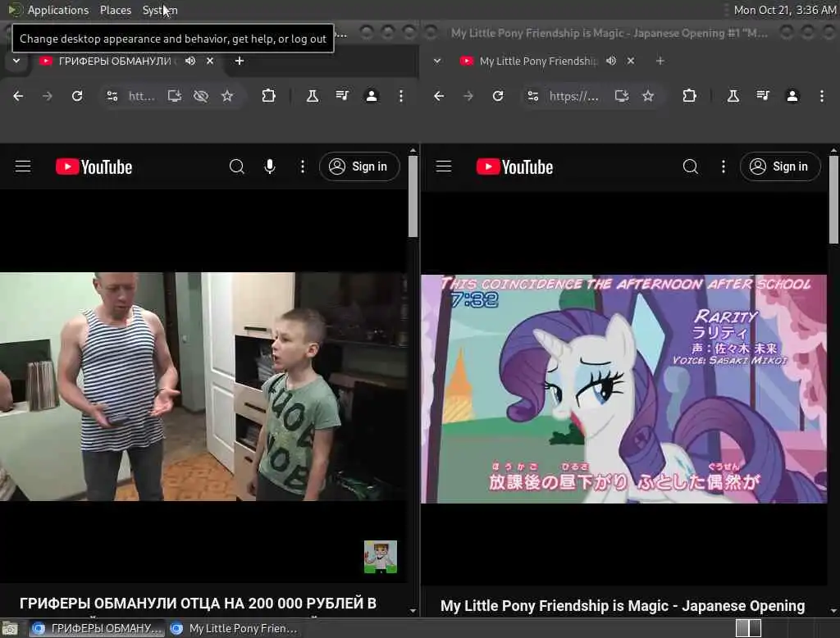Click channel watermark thumbnail on left video
Screen dimensions: 840x638
tap(381, 557)
